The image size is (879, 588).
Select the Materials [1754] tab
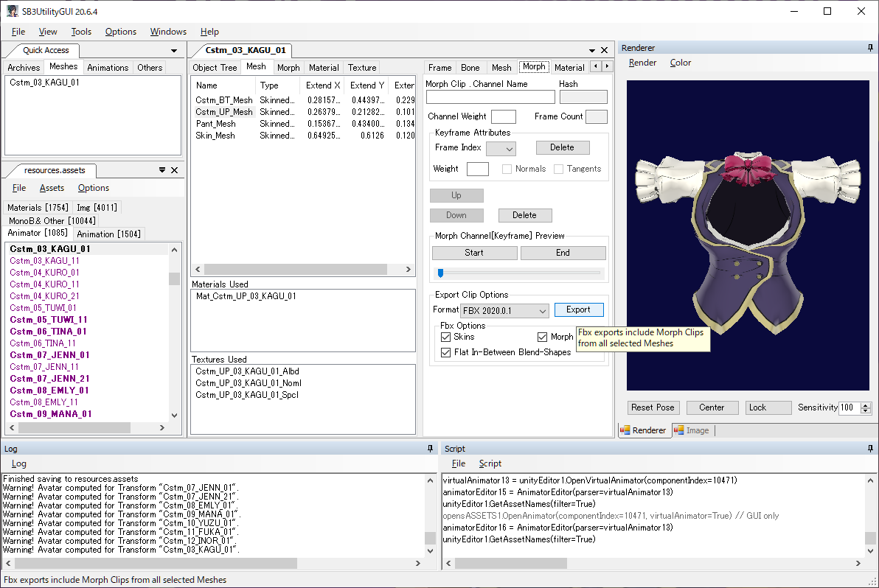pos(38,207)
